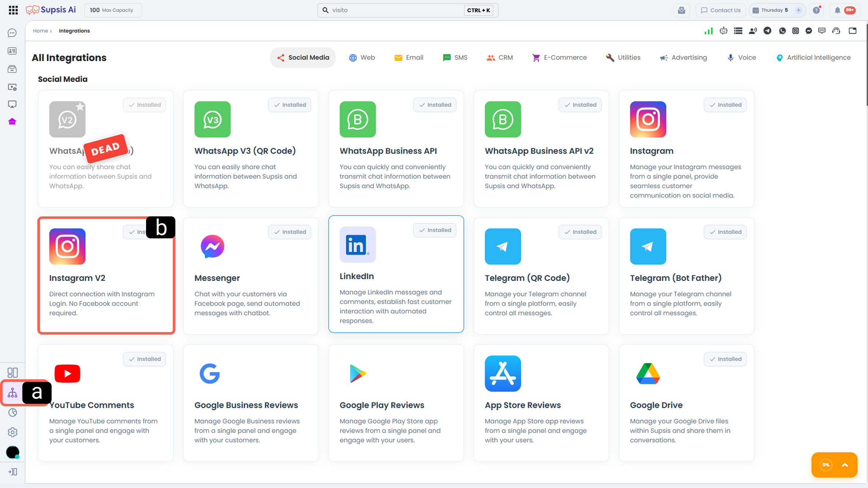
Task: Open the Messenger channel icon in header
Action: [809, 31]
